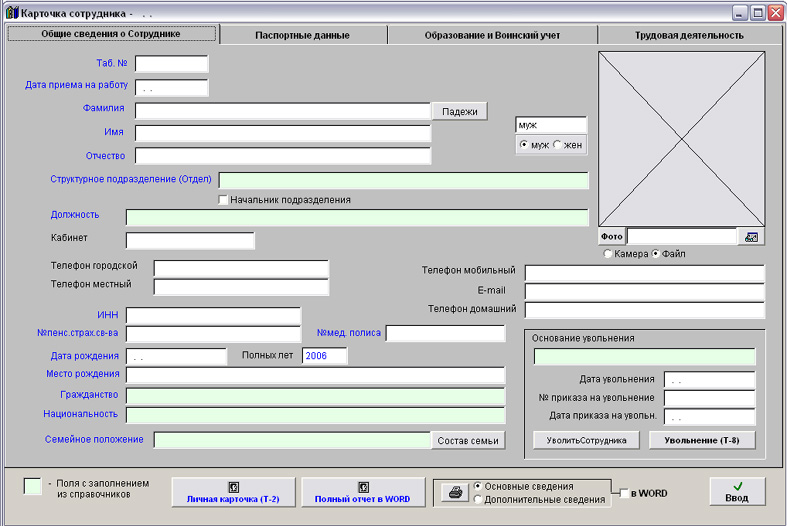
Task: Click the Падежи button
Action: [x=459, y=111]
